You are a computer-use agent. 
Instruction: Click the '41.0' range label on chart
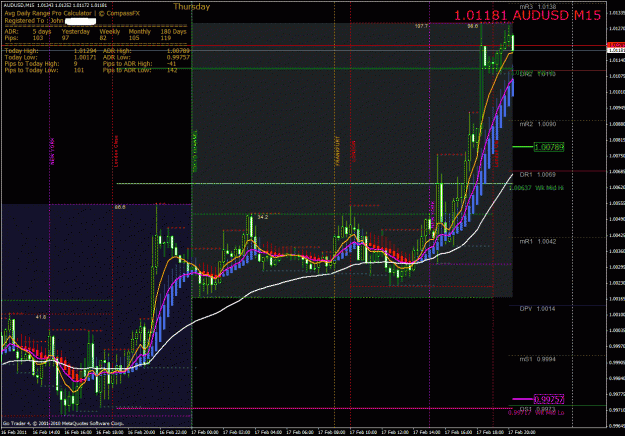point(41,317)
